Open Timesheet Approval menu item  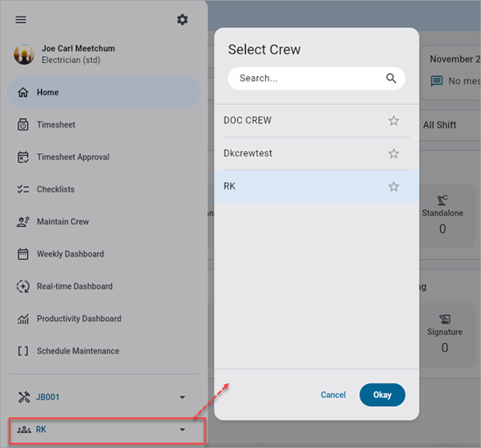point(104,157)
